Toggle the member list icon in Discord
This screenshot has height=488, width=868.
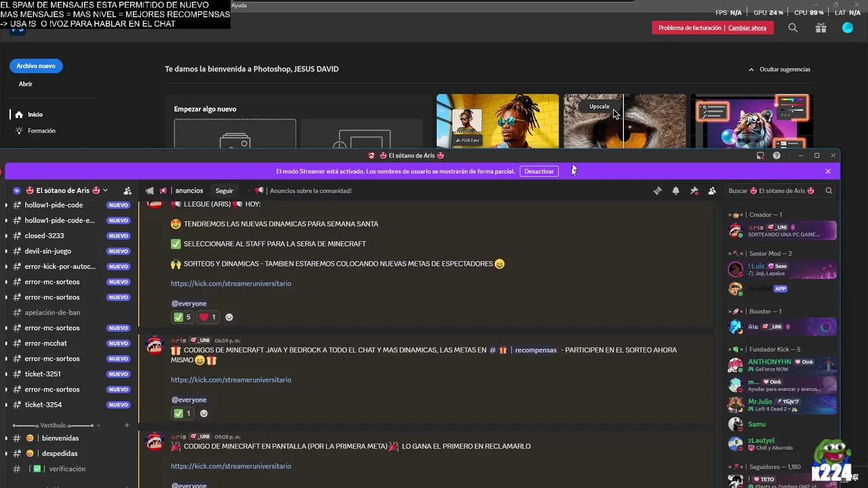712,191
